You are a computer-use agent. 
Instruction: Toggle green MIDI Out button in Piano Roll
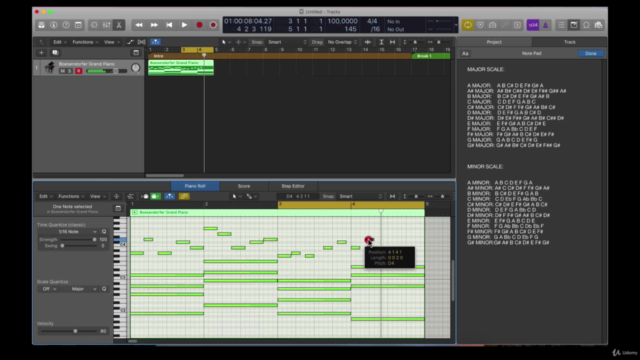click(x=155, y=196)
